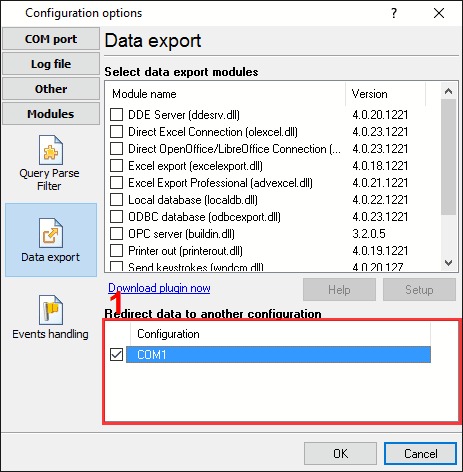Click the module list scroll down arrow
This screenshot has width=463, height=472.
pos(449,263)
